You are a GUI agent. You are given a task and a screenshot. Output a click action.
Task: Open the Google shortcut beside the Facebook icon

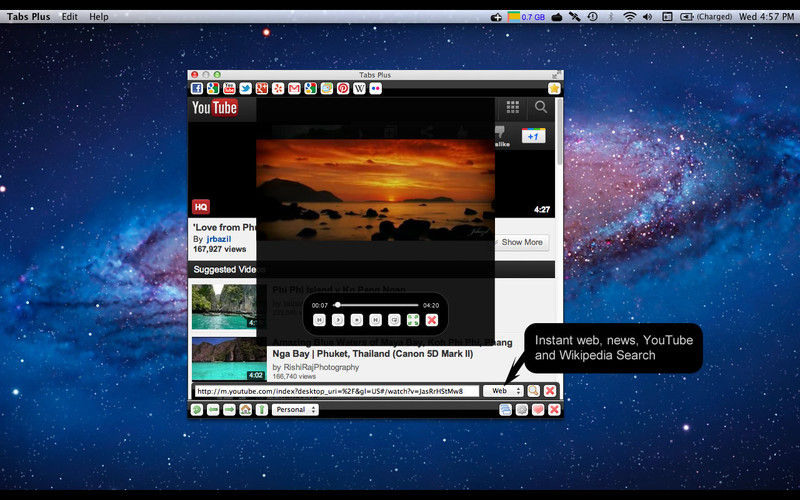(x=213, y=89)
